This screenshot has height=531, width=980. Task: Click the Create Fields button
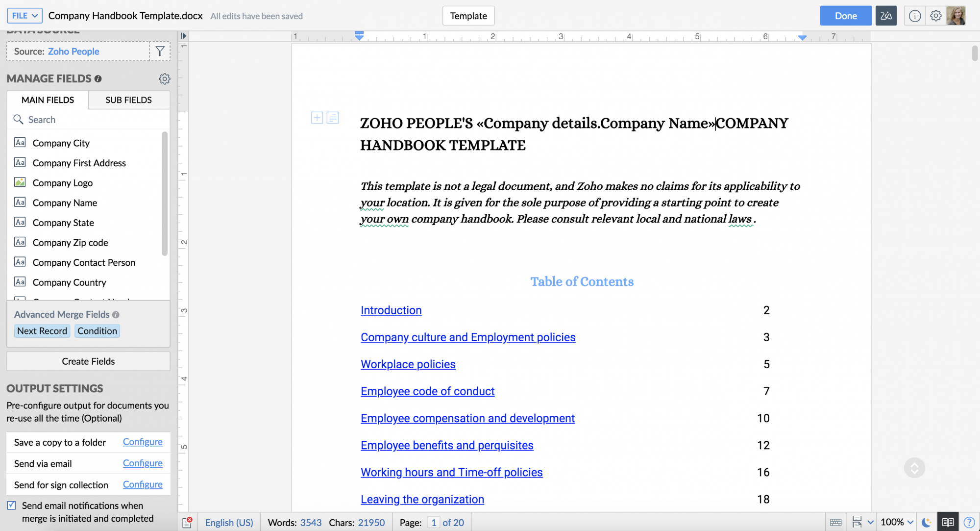(x=88, y=361)
